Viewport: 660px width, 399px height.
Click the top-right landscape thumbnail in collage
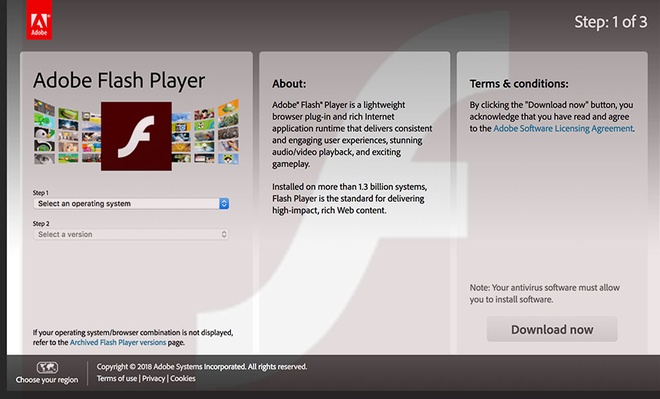point(229,108)
